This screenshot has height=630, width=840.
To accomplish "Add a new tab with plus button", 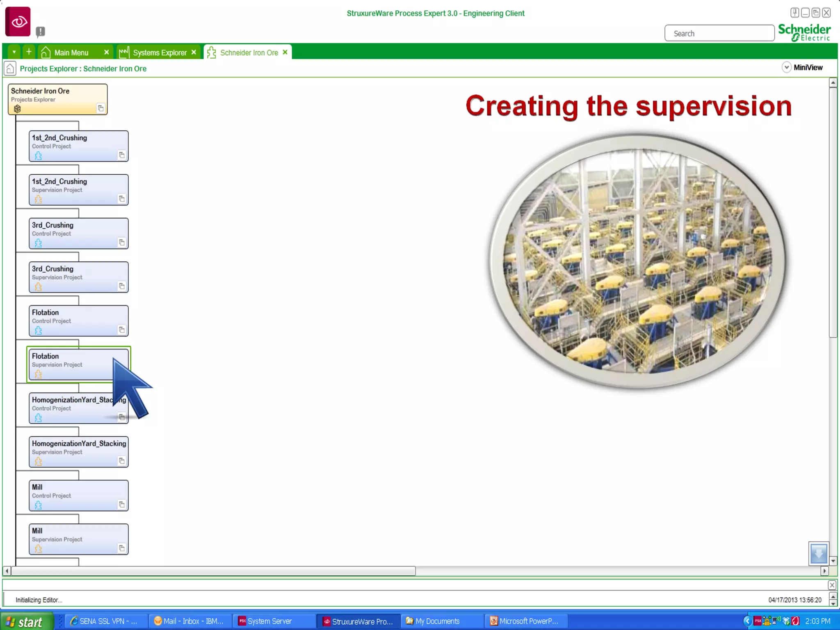I will tap(29, 52).
